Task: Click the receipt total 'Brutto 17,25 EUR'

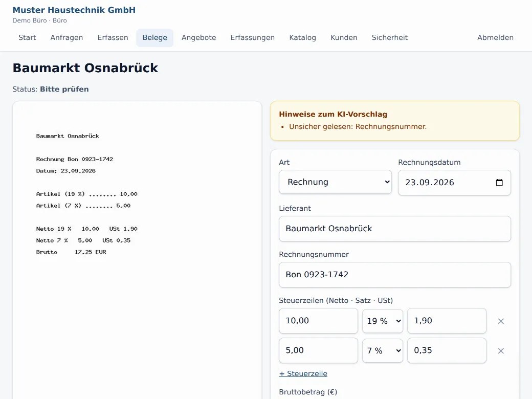Action: [x=71, y=252]
